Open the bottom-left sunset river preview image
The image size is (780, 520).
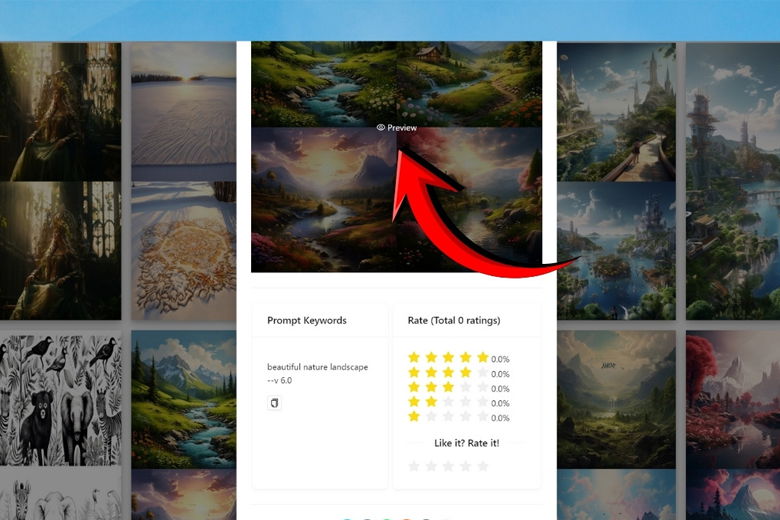tap(324, 200)
